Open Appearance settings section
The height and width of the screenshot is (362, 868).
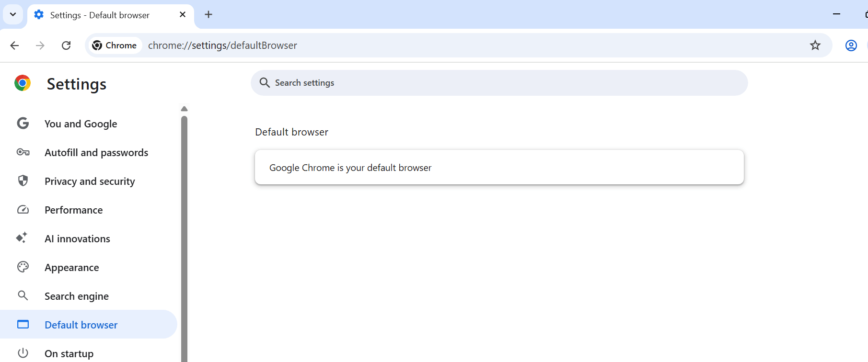(x=89, y=267)
